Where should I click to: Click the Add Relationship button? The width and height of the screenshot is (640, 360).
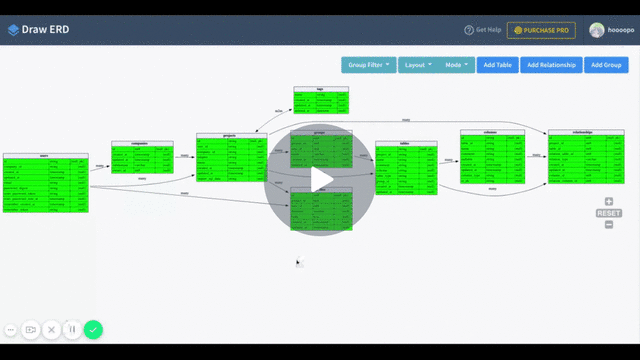tap(551, 65)
